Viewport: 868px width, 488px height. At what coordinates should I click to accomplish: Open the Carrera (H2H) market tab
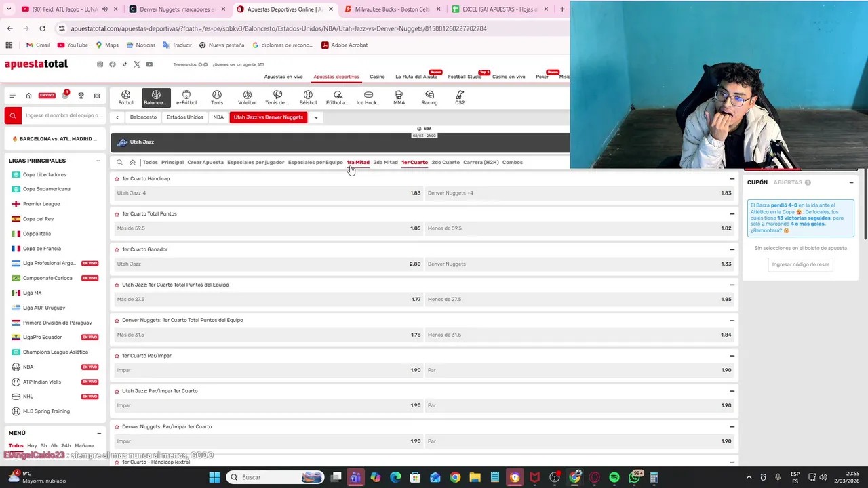pos(481,163)
